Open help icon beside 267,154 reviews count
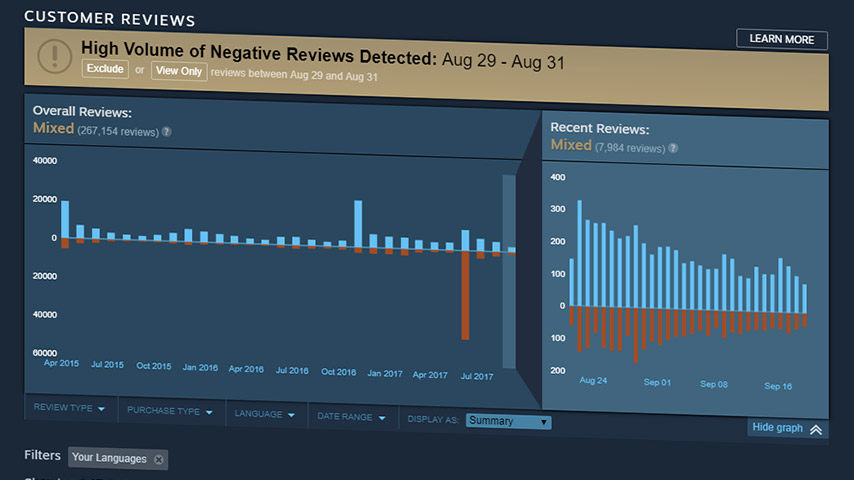The height and width of the screenshot is (480, 854). 167,131
